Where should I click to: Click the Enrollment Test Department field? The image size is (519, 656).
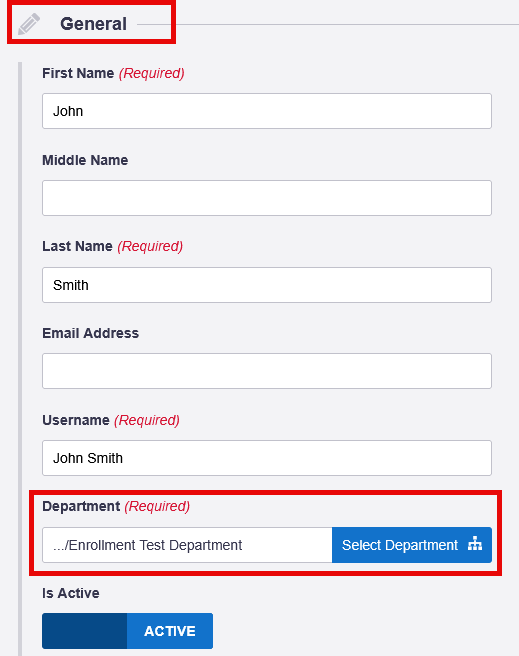coord(187,545)
